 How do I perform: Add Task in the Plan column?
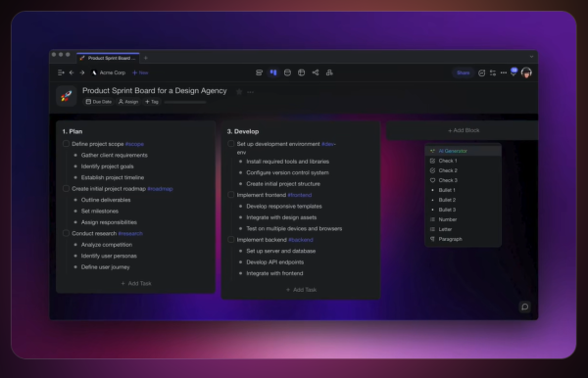click(x=136, y=283)
